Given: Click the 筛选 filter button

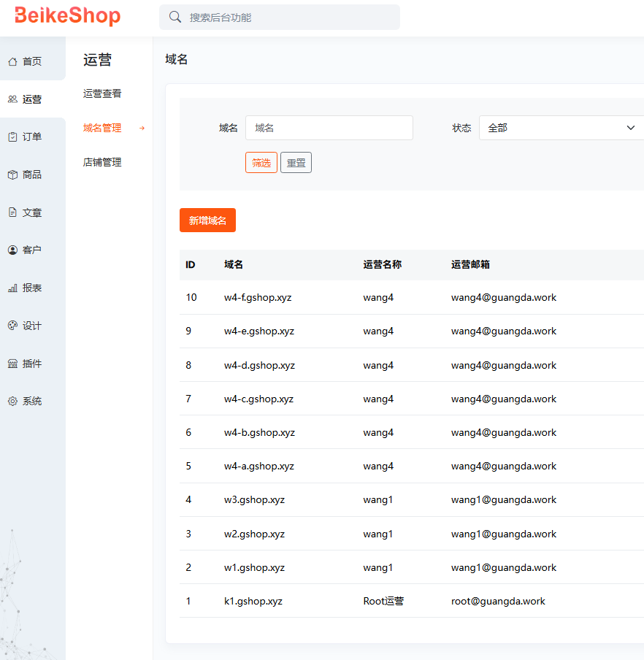Looking at the screenshot, I should point(261,163).
